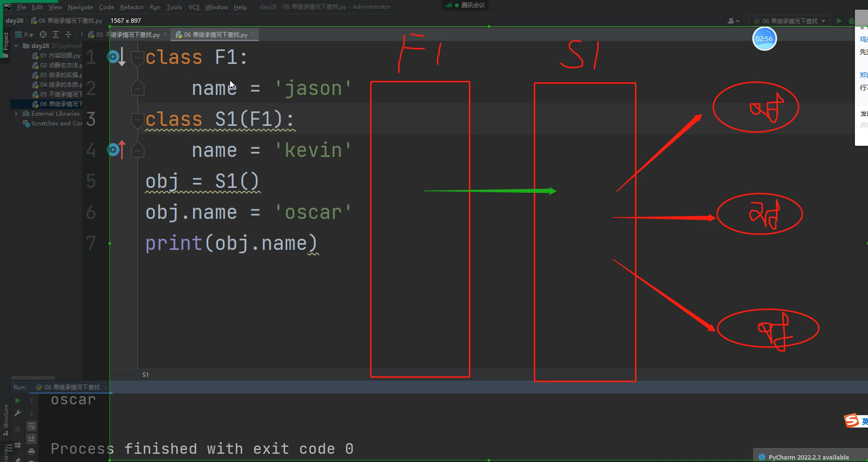The height and width of the screenshot is (462, 868).
Task: Click the fold end marker on line 4
Action: click(x=138, y=150)
